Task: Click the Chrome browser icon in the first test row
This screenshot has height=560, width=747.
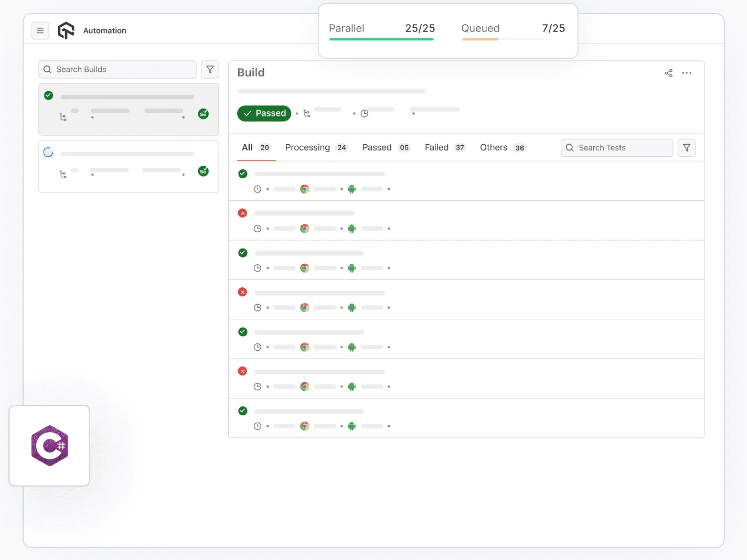Action: tap(304, 189)
